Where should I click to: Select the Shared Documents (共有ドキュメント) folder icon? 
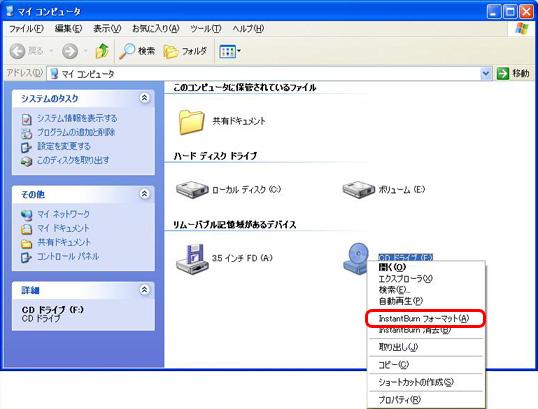tap(192, 122)
